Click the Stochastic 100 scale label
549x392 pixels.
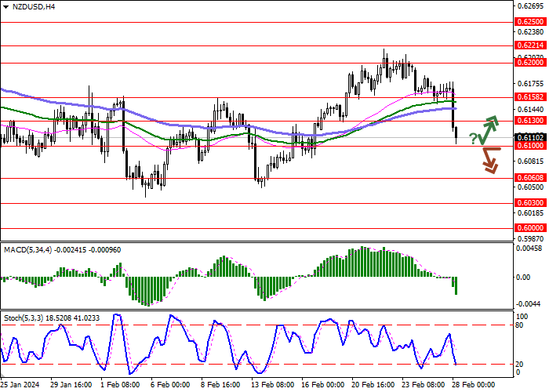[522, 317]
